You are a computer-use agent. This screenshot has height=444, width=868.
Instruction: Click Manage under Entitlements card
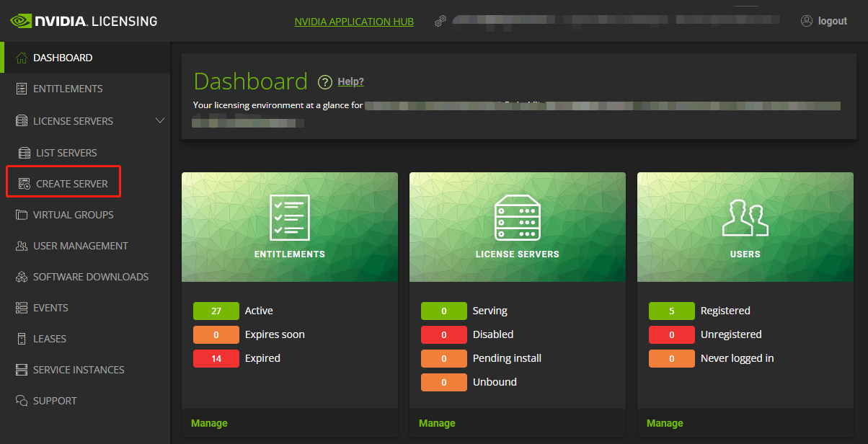tap(209, 423)
